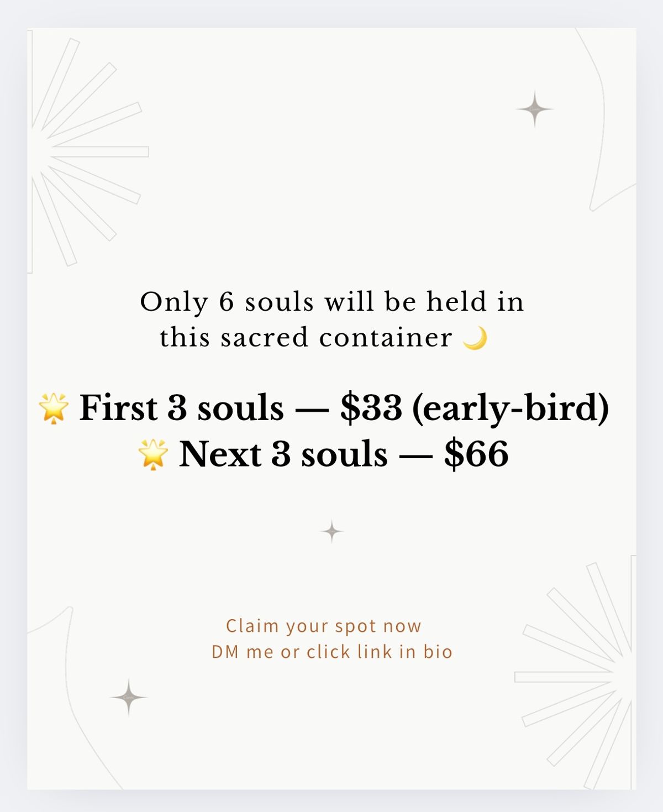Click the star emoji beside "First 3 souls"
Viewport: 663px width, 812px height.
click(x=54, y=408)
